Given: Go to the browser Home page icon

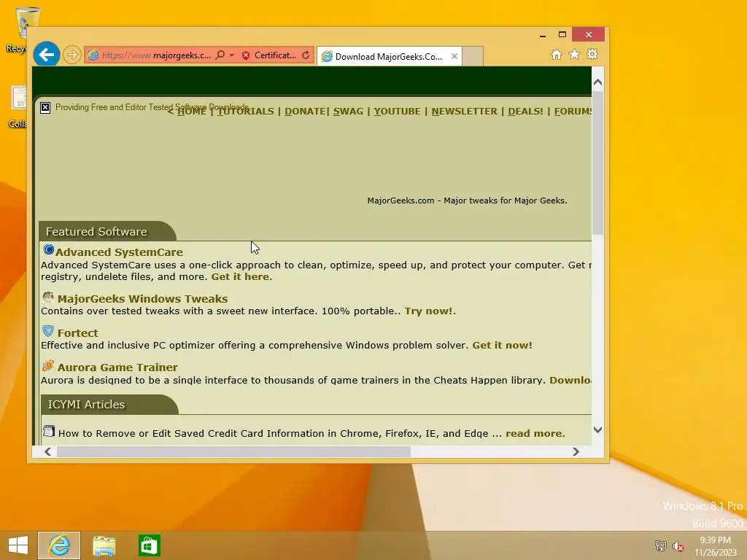Looking at the screenshot, I should [x=557, y=54].
